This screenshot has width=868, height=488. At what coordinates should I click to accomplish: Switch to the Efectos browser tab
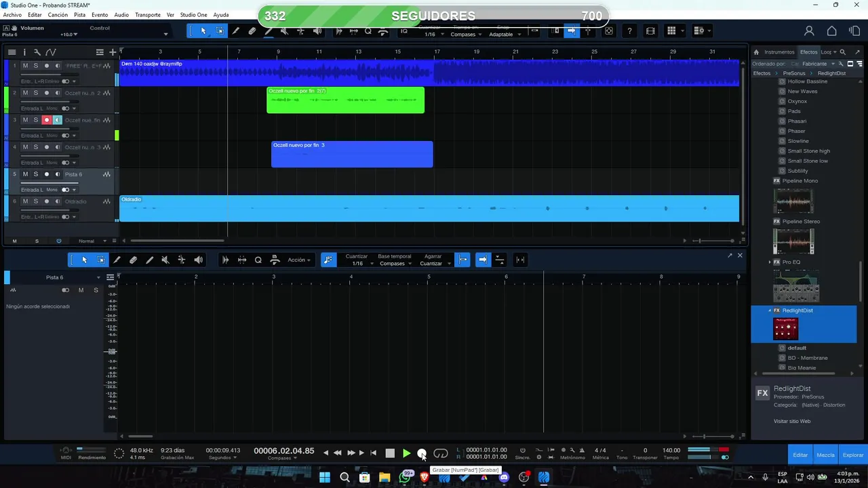coord(808,52)
